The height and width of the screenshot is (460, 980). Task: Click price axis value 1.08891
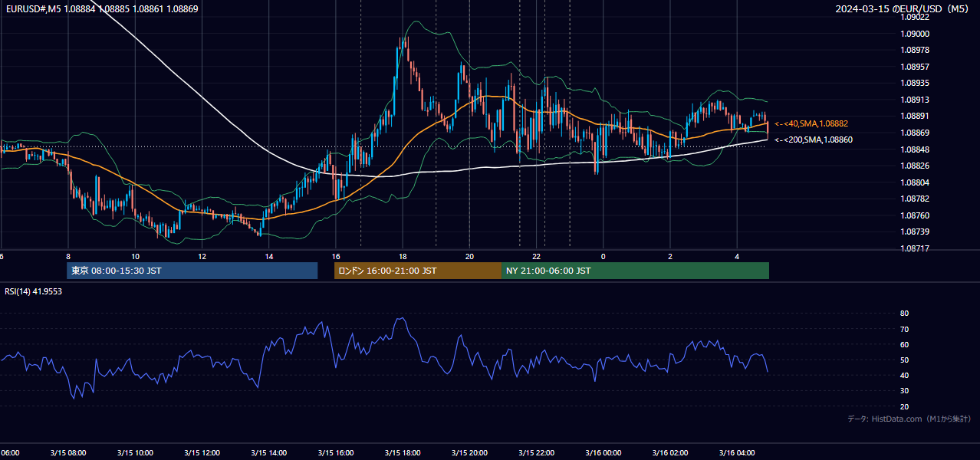tap(915, 116)
